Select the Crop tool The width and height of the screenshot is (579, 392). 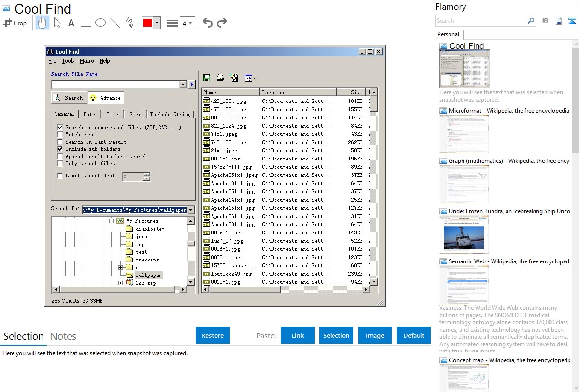point(15,23)
